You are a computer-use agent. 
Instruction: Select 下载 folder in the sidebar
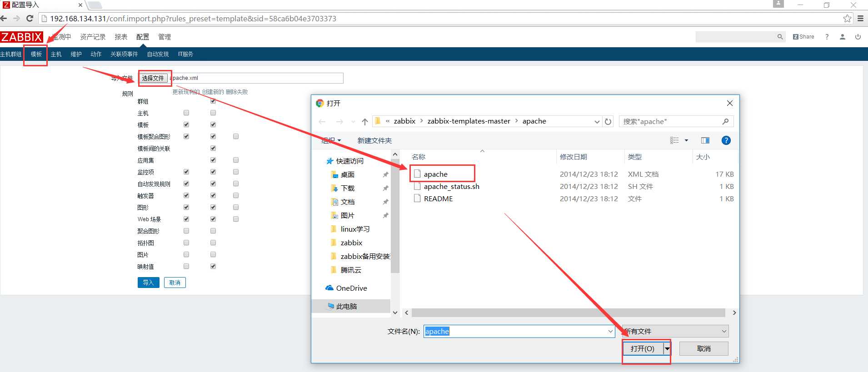coord(348,188)
